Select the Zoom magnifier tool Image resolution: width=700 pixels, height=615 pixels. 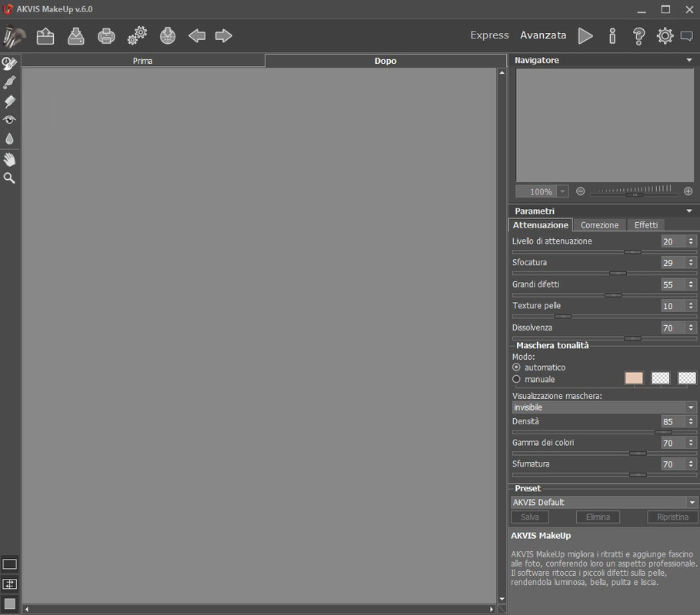tap(9, 178)
